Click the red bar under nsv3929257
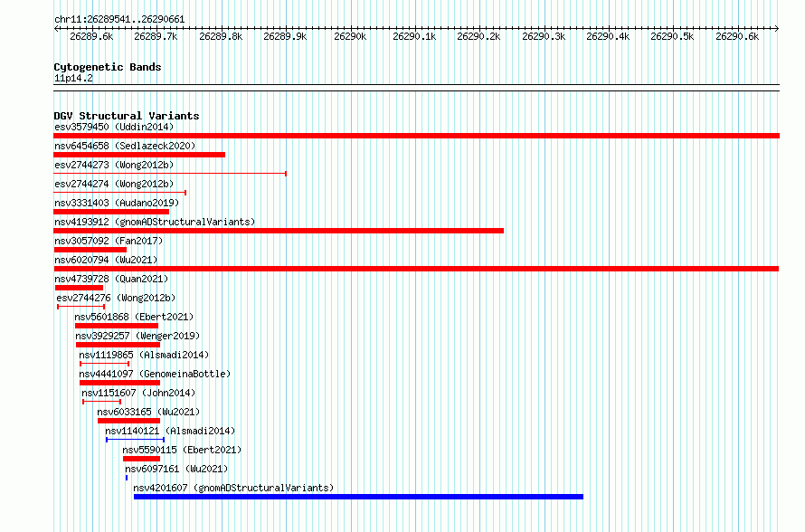The image size is (805, 532). point(118,345)
